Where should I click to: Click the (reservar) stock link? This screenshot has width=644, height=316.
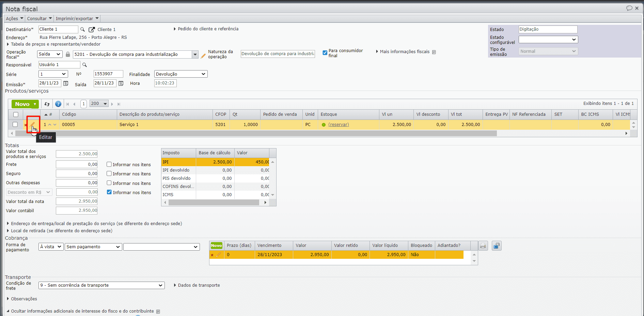(x=339, y=125)
